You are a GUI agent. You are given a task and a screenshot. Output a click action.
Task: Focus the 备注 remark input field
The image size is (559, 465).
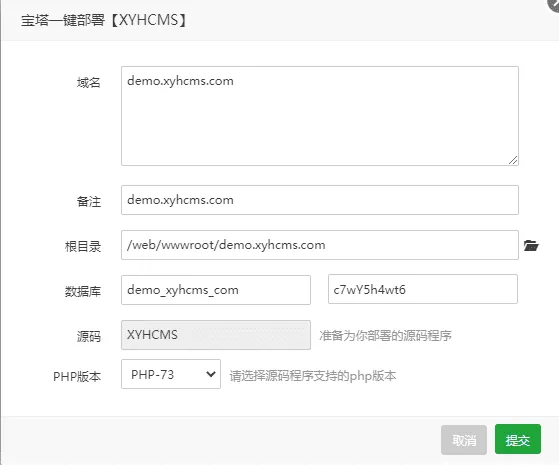pyautogui.click(x=320, y=200)
